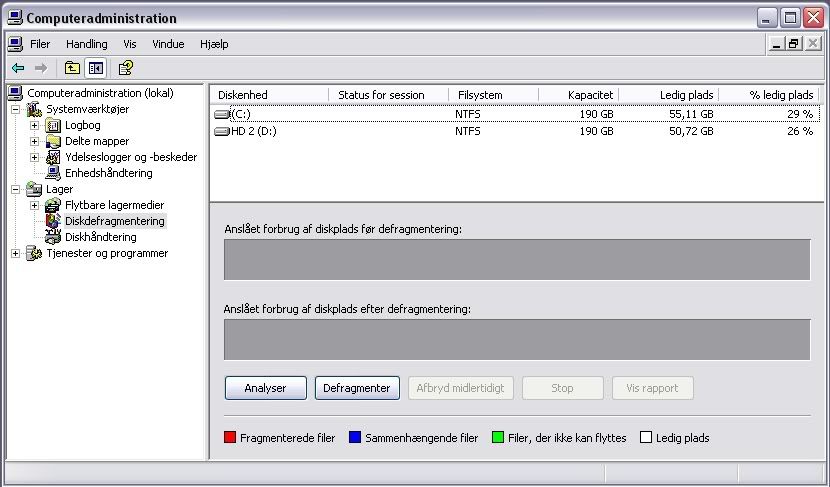Collapse the Lager tree node

tap(16, 189)
